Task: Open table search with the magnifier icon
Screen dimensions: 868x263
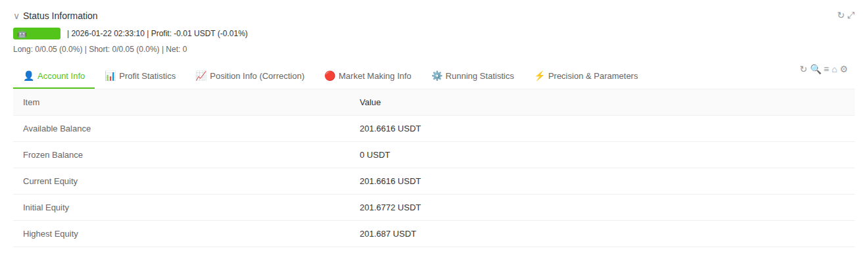Action: tap(815, 69)
